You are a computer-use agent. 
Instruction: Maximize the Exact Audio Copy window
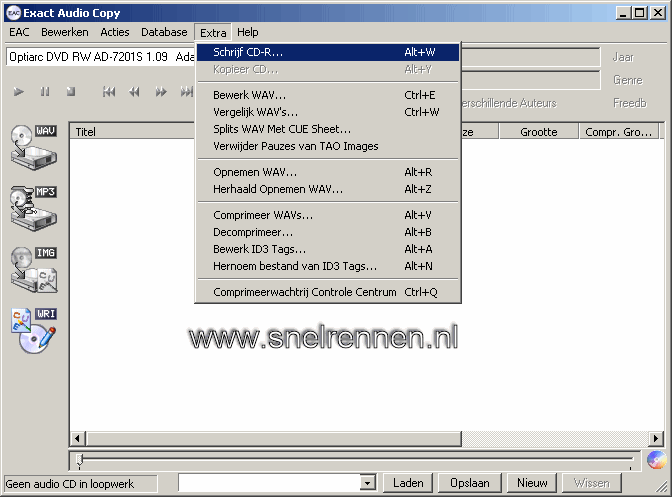coord(639,13)
